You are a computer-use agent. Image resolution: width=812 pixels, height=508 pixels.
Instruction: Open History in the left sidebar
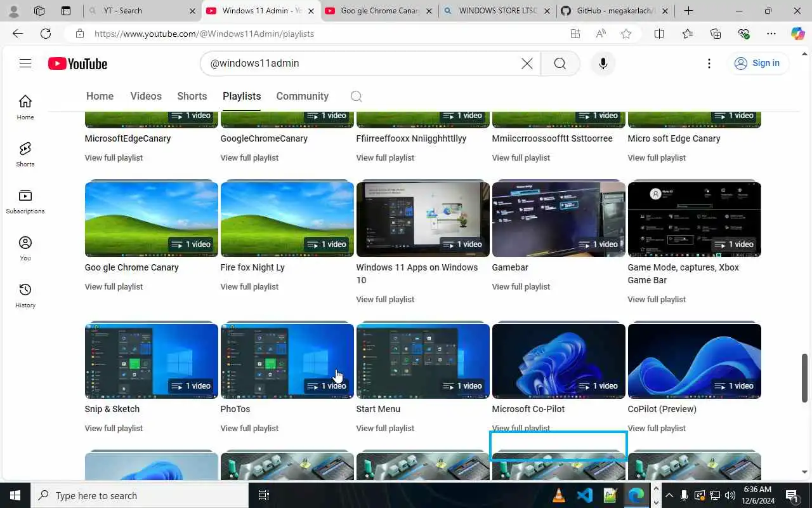tap(25, 295)
